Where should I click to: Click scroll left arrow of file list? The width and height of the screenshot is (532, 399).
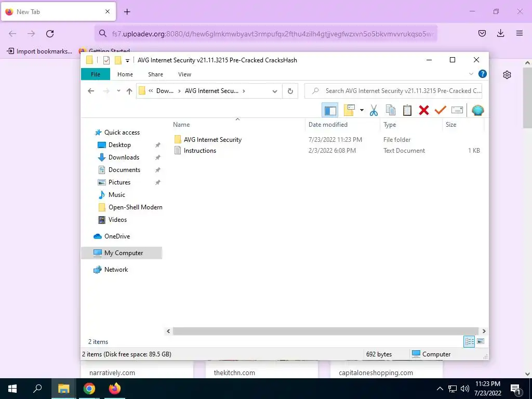(x=168, y=331)
